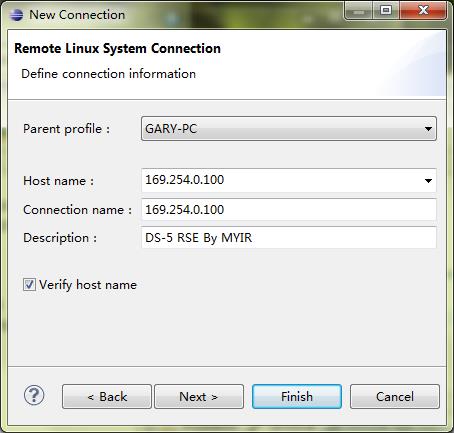Click into the Host name text field
This screenshot has height=433, width=454.
tap(282, 180)
